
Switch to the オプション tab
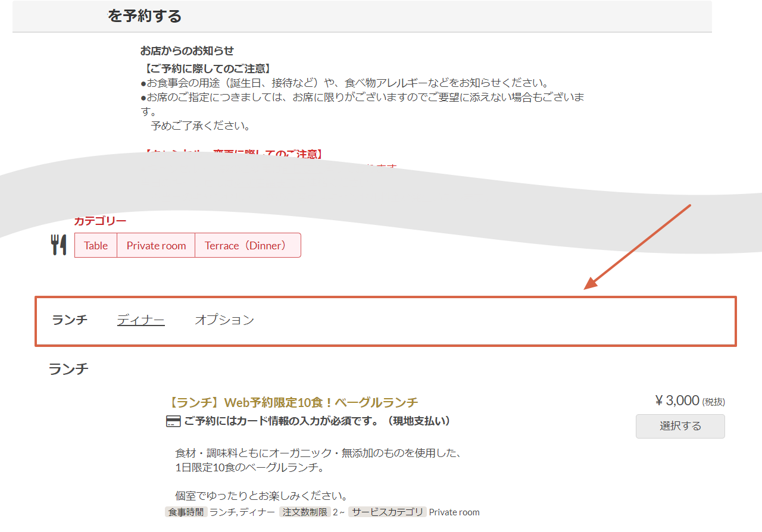pos(224,320)
